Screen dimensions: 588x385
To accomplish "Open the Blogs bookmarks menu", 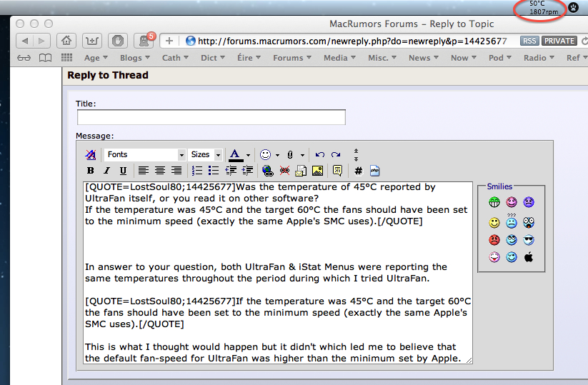I will 134,58.
